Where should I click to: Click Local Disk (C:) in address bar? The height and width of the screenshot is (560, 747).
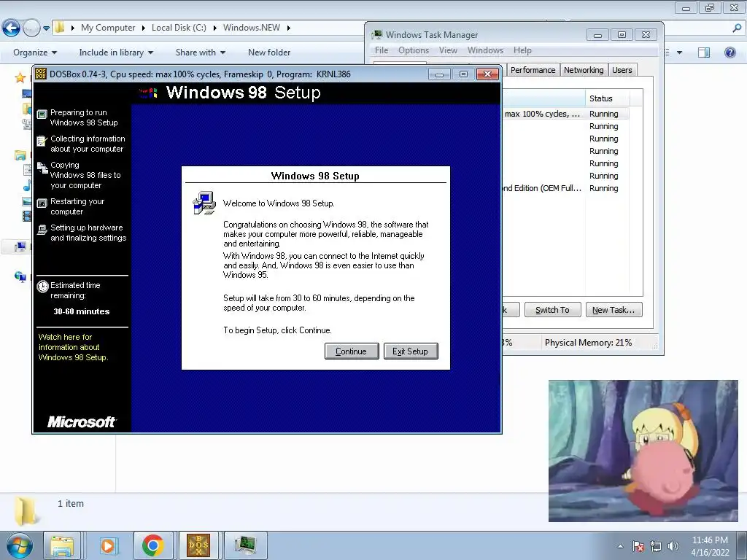[179, 28]
